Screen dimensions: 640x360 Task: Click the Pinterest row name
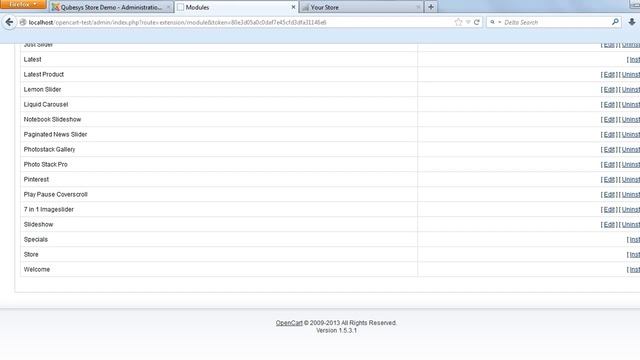click(36, 179)
